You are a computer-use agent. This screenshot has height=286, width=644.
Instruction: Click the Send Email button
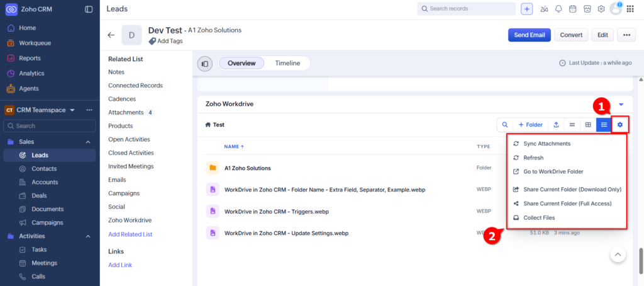pyautogui.click(x=530, y=35)
